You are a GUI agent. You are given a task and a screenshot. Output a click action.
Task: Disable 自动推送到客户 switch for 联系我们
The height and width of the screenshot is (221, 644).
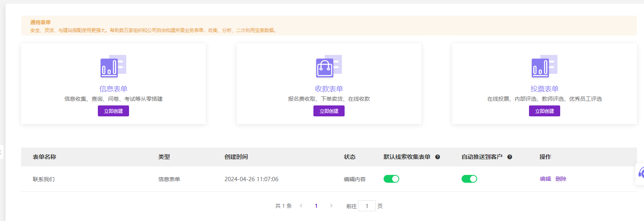(x=469, y=179)
